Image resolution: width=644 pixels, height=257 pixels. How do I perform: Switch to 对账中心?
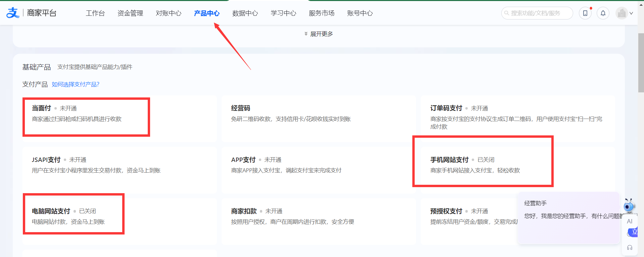169,13
